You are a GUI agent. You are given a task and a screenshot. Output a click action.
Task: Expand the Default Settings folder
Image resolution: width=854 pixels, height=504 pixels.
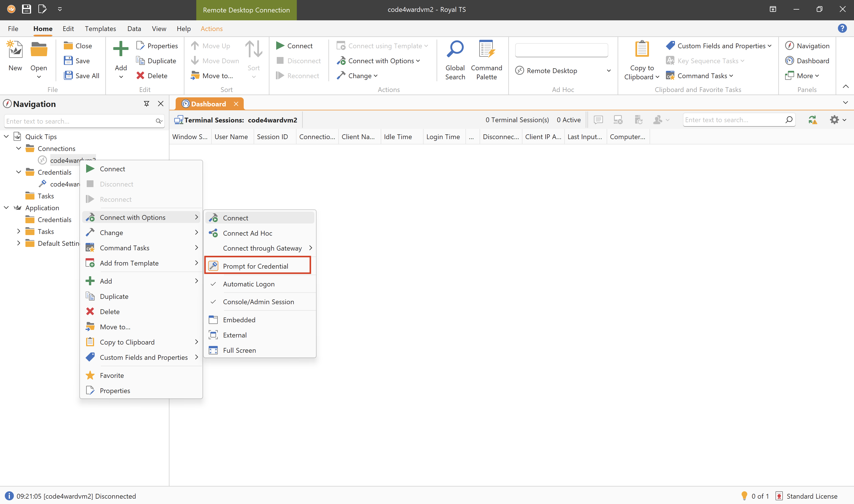click(x=19, y=243)
